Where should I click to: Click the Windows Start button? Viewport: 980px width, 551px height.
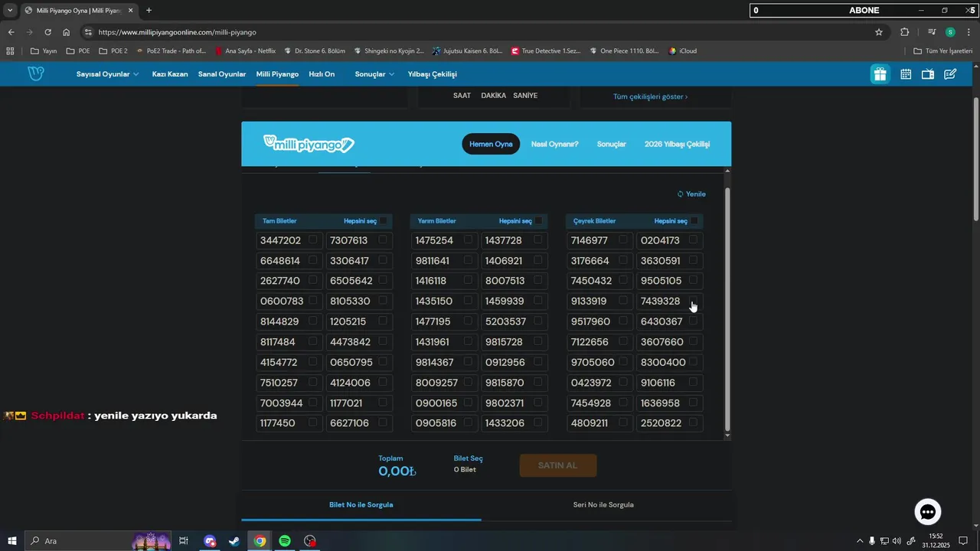coord(12,541)
